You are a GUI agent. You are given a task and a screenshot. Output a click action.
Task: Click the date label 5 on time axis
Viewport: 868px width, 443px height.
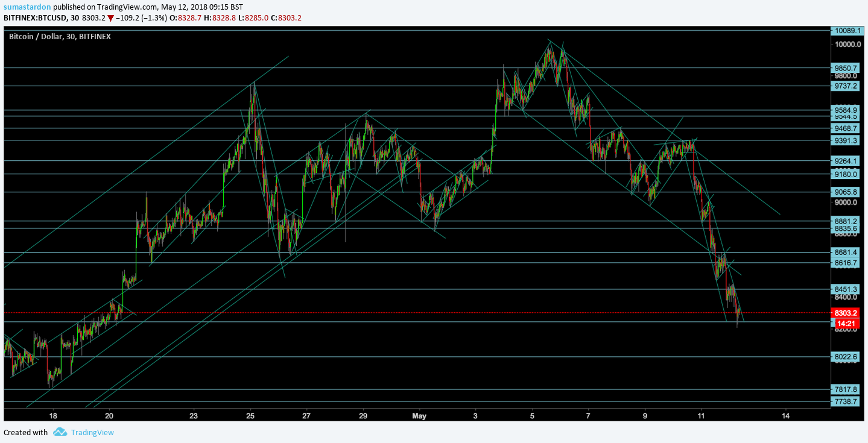pyautogui.click(x=532, y=416)
